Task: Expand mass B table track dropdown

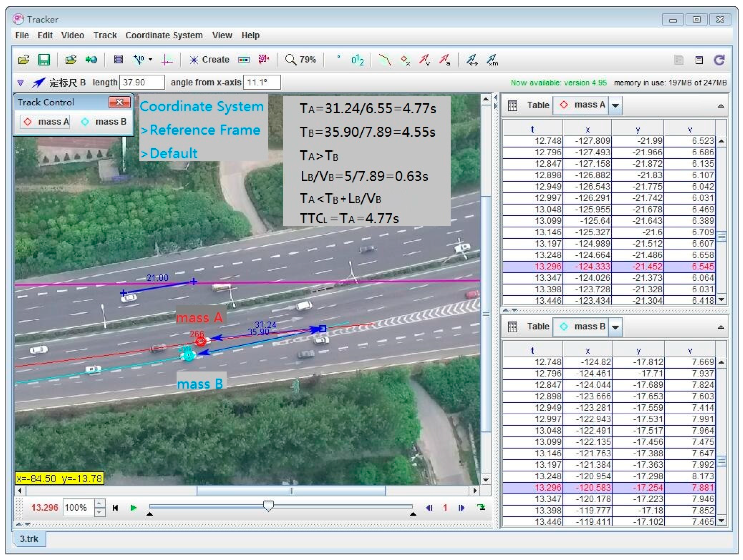Action: [x=616, y=327]
